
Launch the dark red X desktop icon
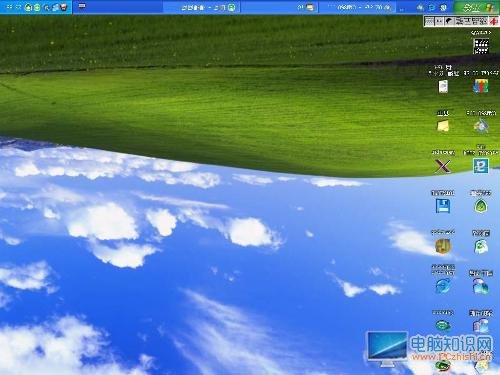(443, 166)
